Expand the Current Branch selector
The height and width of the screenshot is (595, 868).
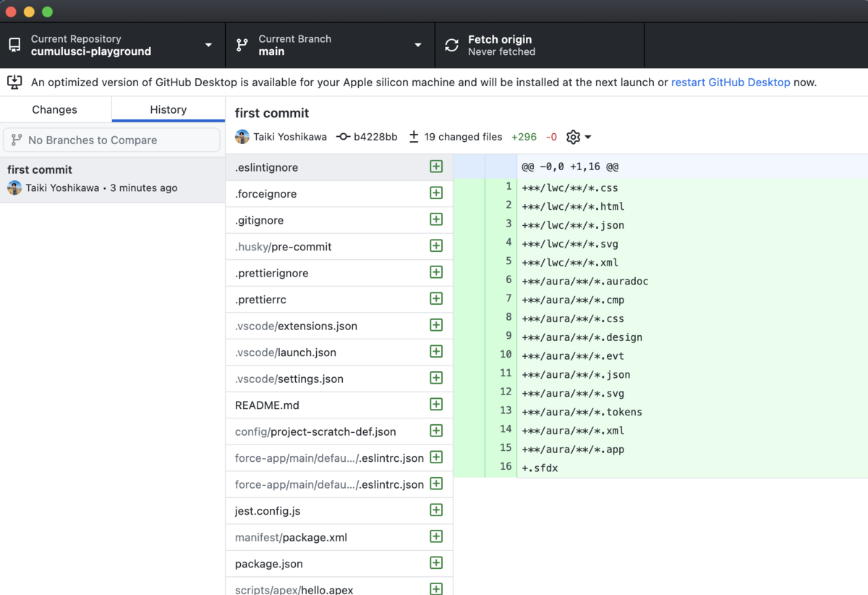(330, 45)
